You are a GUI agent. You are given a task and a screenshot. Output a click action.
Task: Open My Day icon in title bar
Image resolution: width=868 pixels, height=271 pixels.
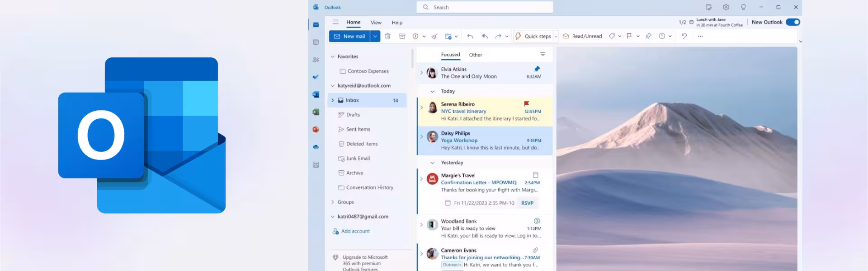708,7
